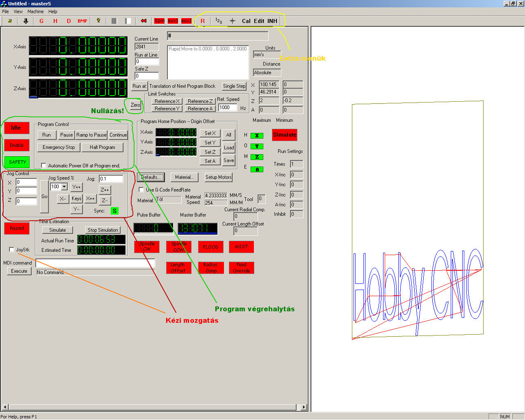Click the green A homed indicator
The height and width of the screenshot is (420, 525).
257,169
